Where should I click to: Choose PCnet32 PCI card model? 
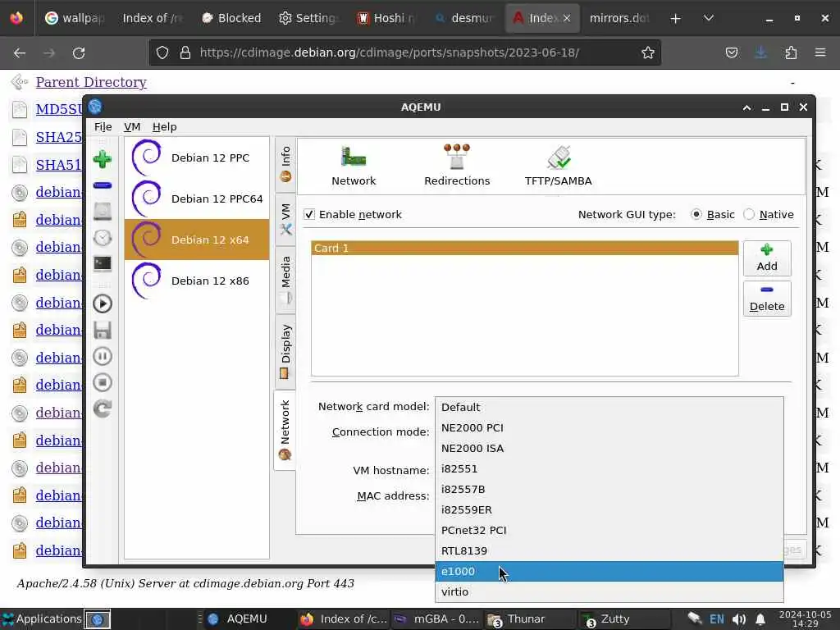pyautogui.click(x=609, y=531)
